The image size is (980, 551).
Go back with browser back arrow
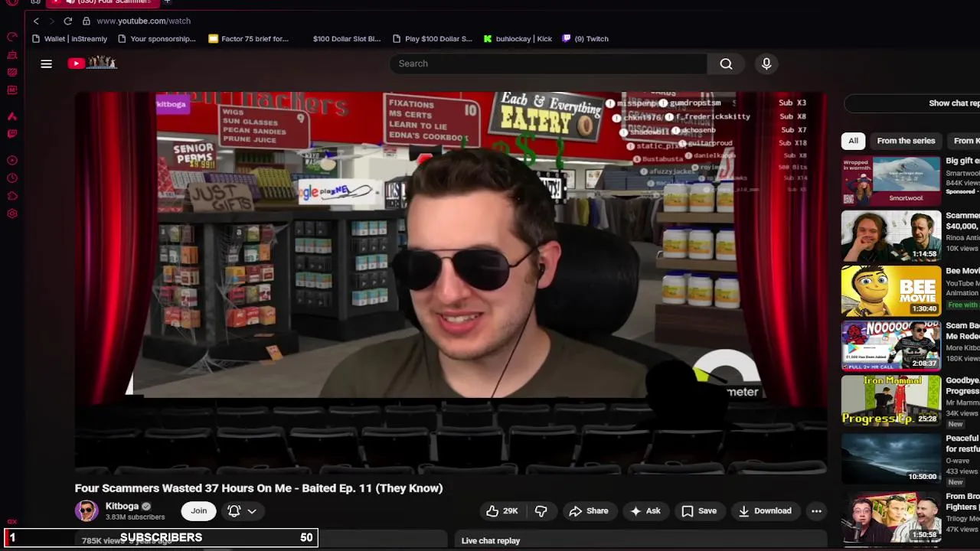[36, 21]
